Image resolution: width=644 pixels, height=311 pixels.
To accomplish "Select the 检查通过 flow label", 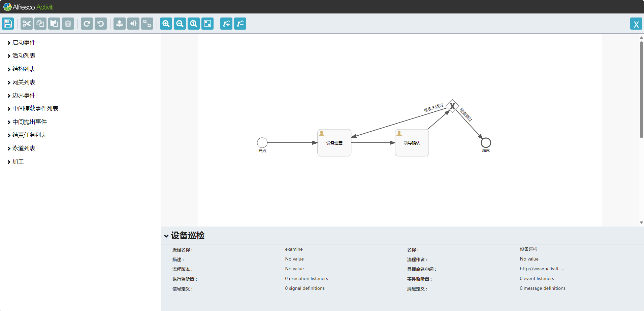I will [x=466, y=114].
